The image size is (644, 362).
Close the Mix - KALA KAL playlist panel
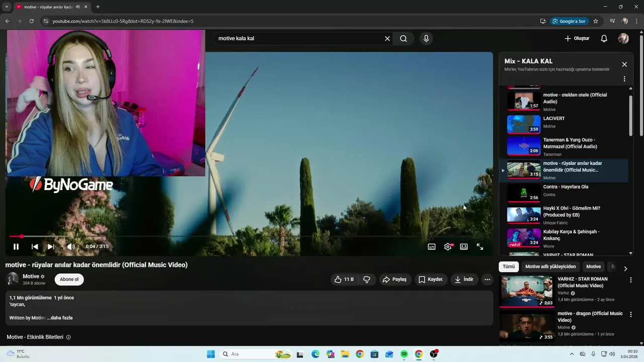[x=624, y=64]
